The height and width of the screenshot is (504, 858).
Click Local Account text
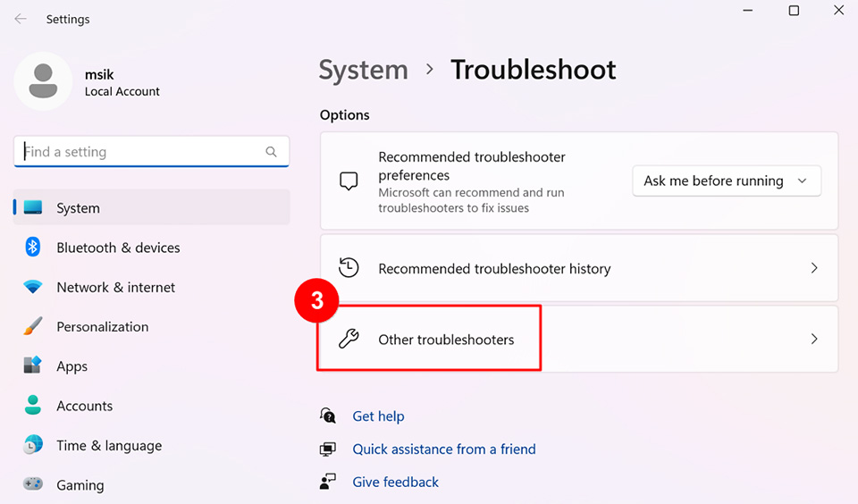(122, 91)
